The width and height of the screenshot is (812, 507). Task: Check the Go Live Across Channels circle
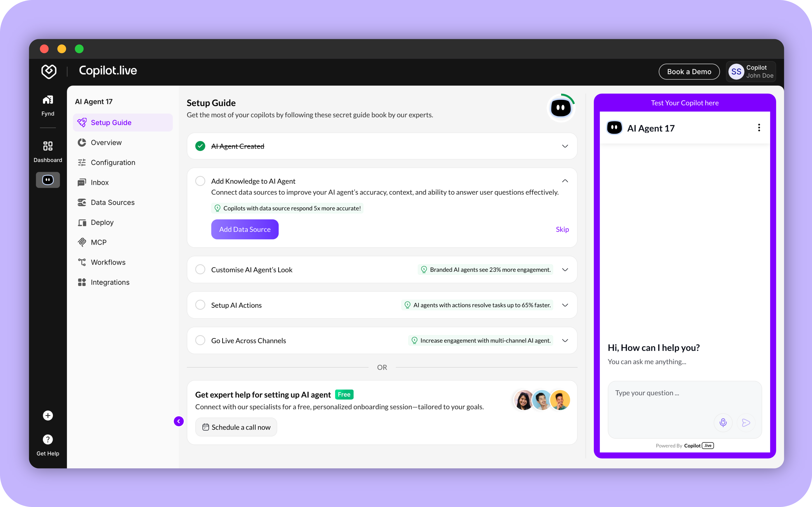[x=200, y=340]
